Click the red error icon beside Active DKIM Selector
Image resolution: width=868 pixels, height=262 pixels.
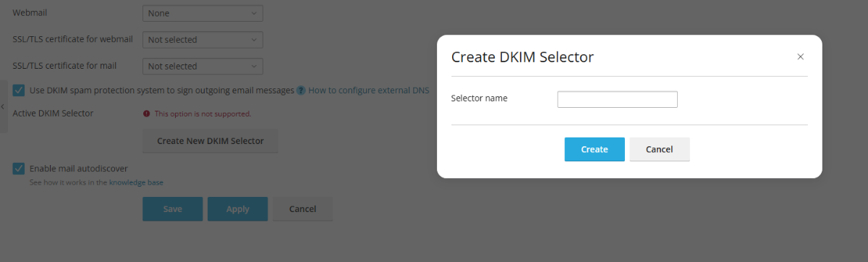coord(147,114)
